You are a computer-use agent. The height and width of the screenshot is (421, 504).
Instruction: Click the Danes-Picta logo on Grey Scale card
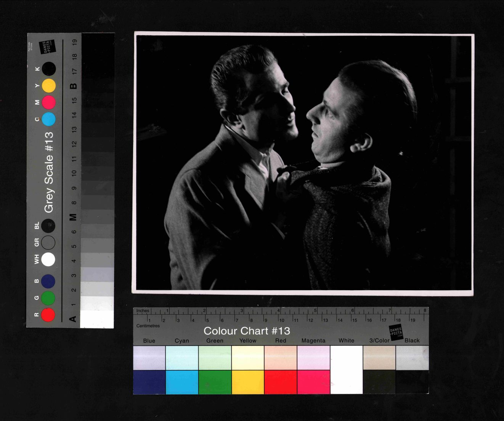click(x=48, y=47)
